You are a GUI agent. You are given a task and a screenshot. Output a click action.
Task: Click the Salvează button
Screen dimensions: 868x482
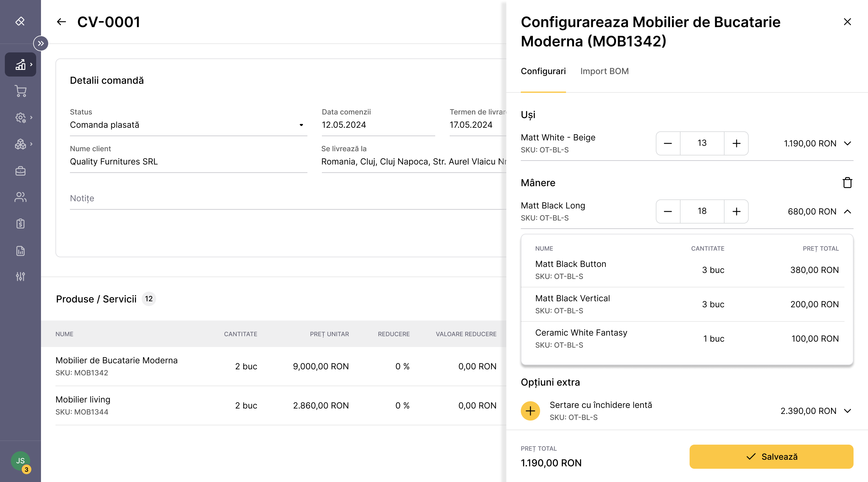[x=771, y=457]
